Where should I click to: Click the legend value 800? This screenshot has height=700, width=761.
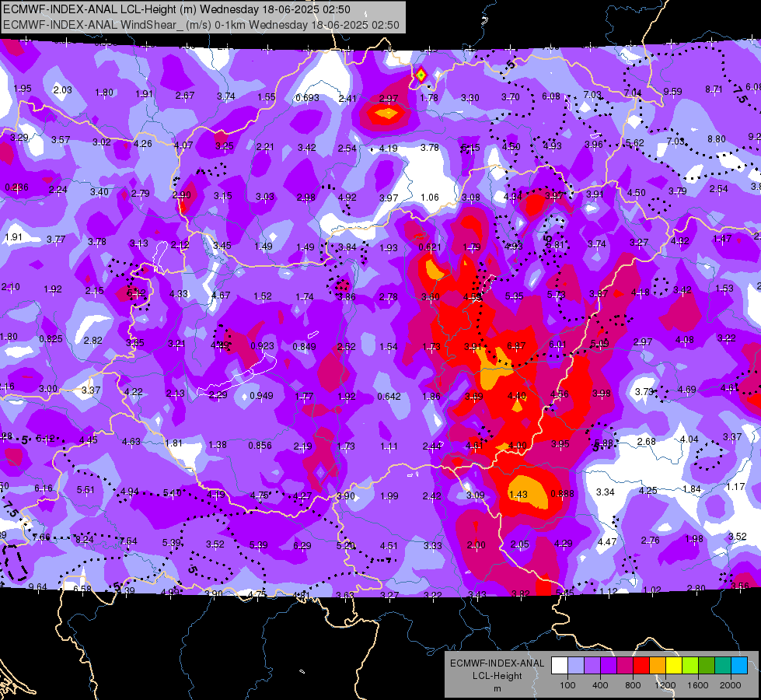633,685
